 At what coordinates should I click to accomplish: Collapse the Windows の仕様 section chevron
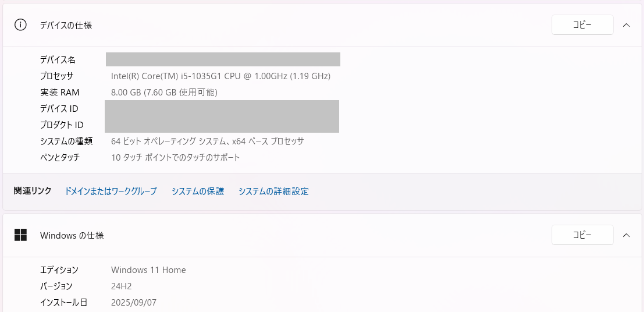(x=627, y=235)
